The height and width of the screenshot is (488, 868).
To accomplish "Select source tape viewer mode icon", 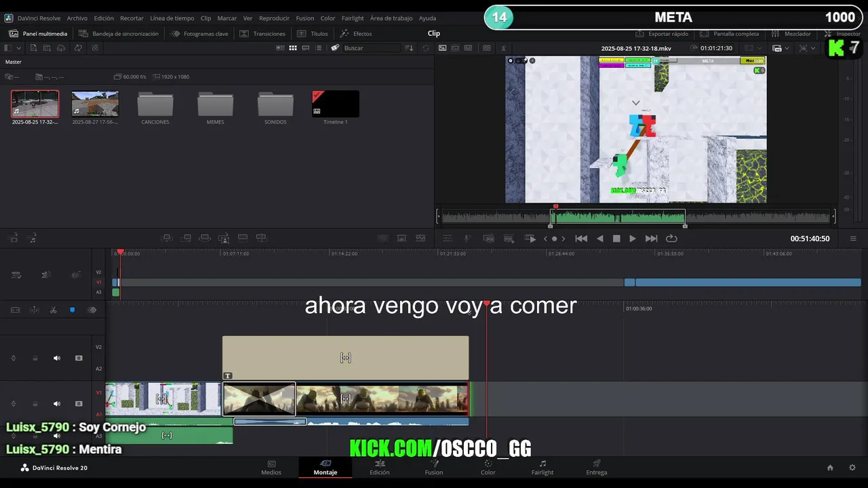I will (456, 48).
